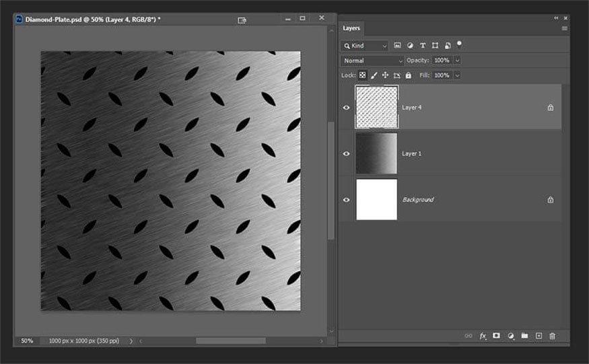This screenshot has height=364, width=589.
Task: Open Layers panel flyout menu
Action: click(564, 28)
